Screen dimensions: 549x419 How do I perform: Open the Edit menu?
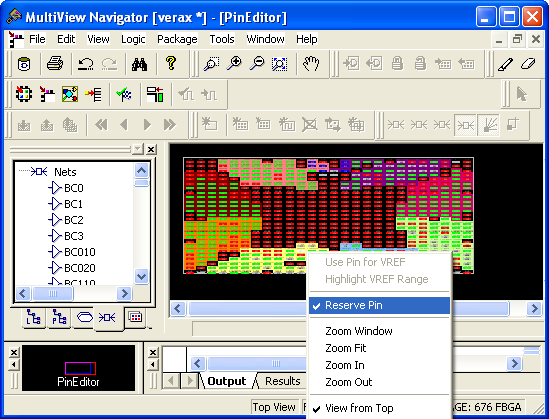(66, 39)
